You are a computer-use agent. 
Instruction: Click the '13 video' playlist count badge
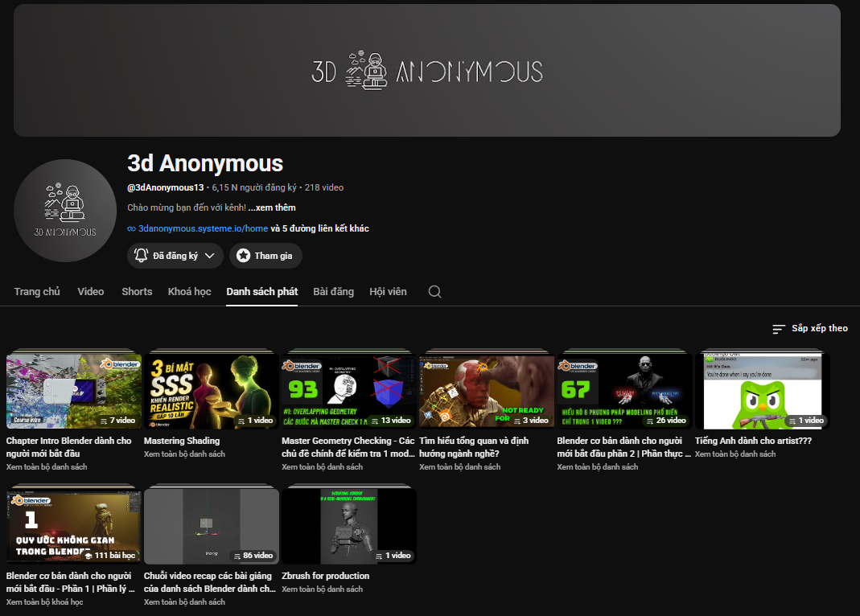tap(390, 421)
